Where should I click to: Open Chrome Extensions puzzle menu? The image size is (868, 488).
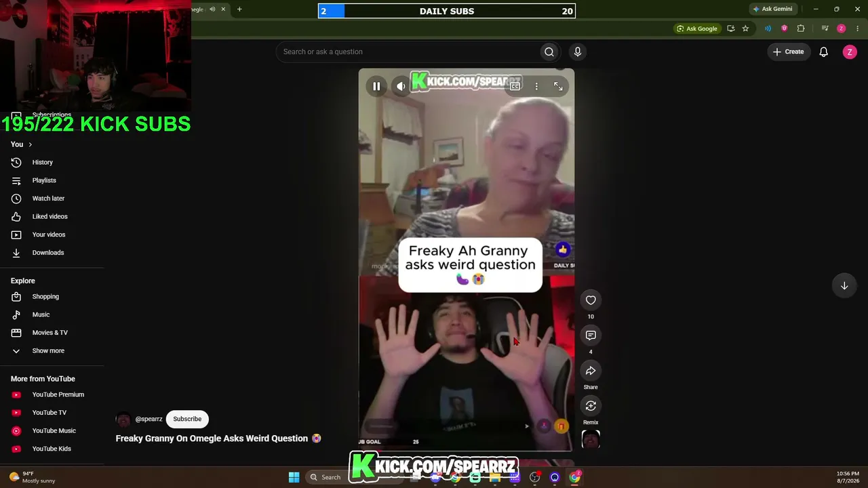(x=801, y=28)
